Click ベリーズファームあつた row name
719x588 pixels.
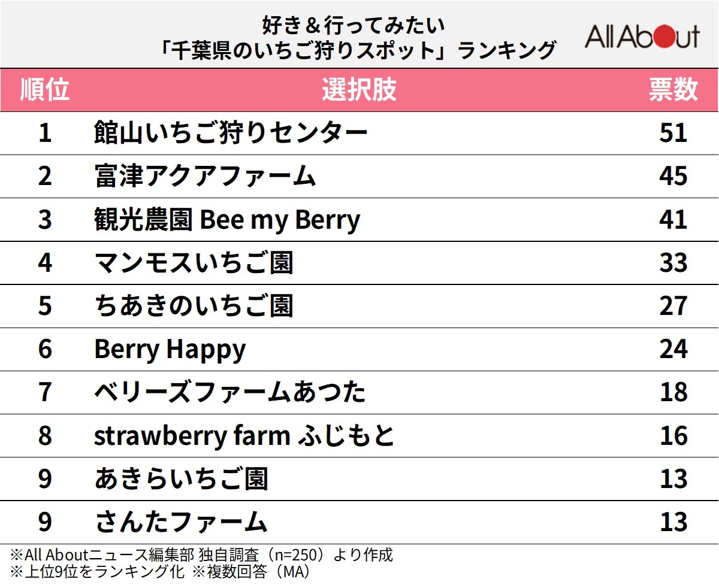tap(230, 392)
